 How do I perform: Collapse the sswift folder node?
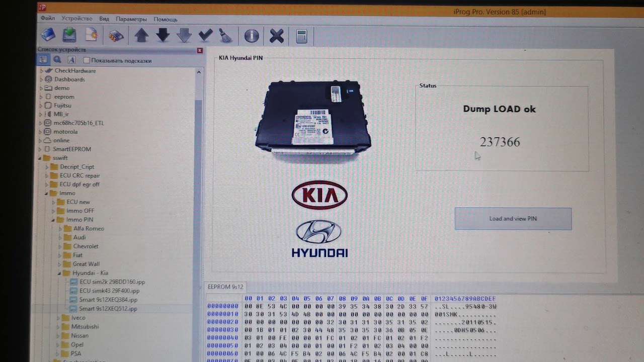tap(41, 158)
